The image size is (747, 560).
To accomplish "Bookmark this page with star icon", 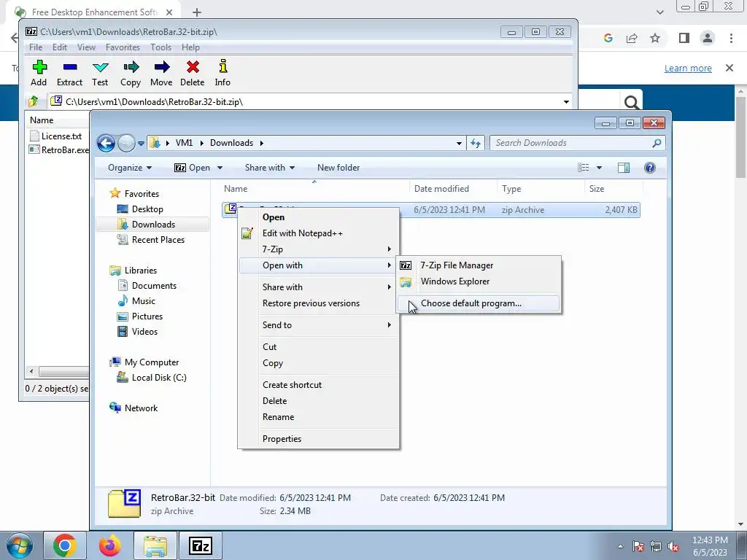I will (656, 38).
